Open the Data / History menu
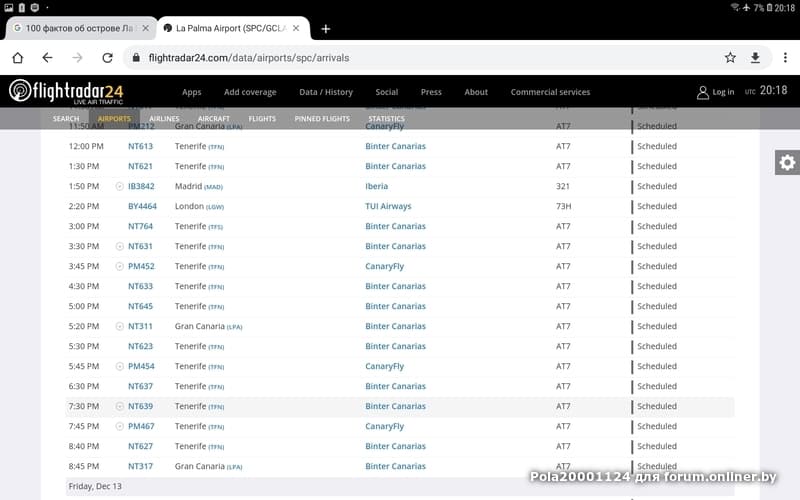 coord(326,92)
